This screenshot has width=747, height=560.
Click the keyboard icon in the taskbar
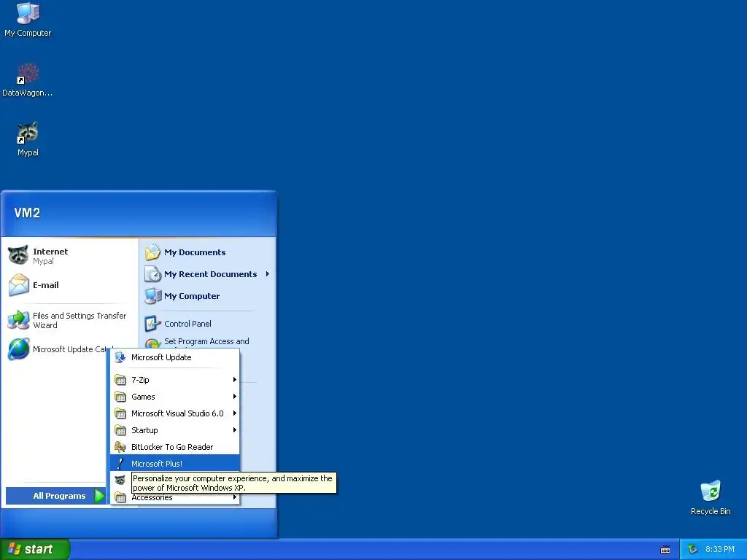coord(665,550)
